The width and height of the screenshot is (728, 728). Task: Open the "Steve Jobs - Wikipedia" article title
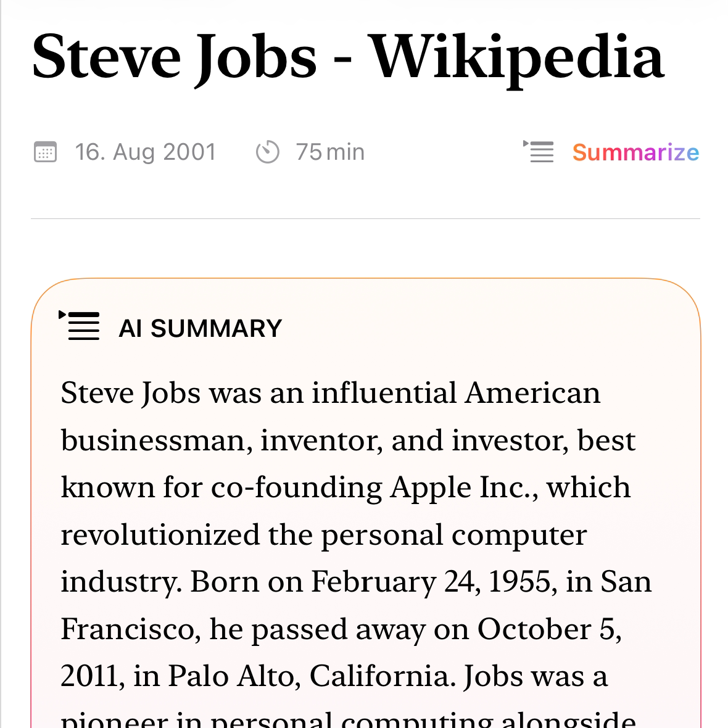(x=348, y=57)
